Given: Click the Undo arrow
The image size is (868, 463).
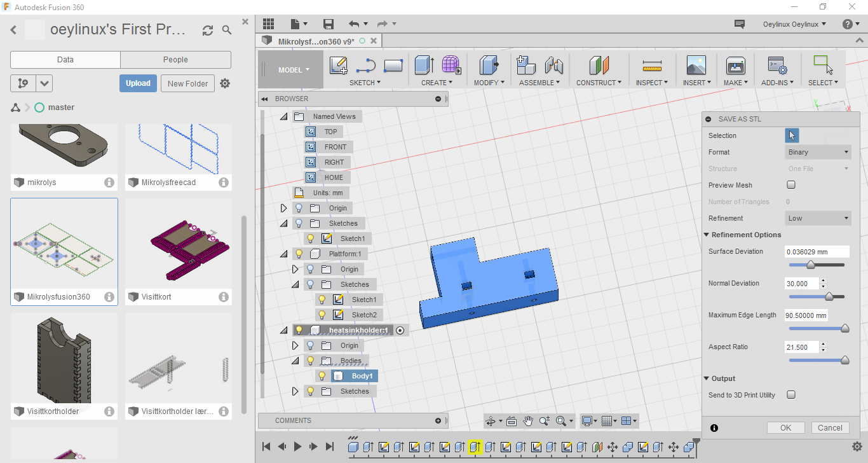Looking at the screenshot, I should click(354, 24).
